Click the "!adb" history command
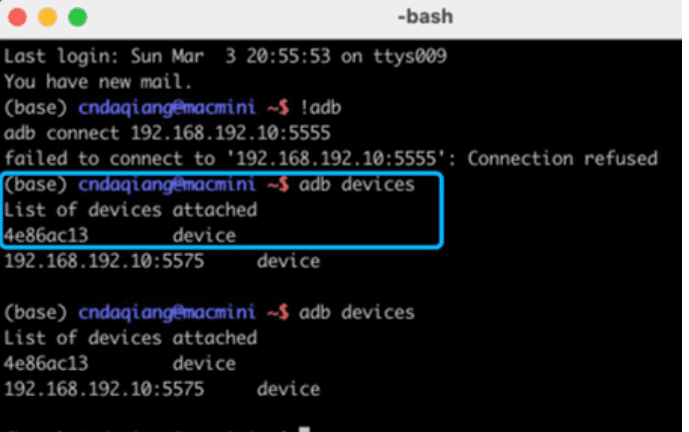Viewport: 689px width, 432px height. (x=325, y=107)
